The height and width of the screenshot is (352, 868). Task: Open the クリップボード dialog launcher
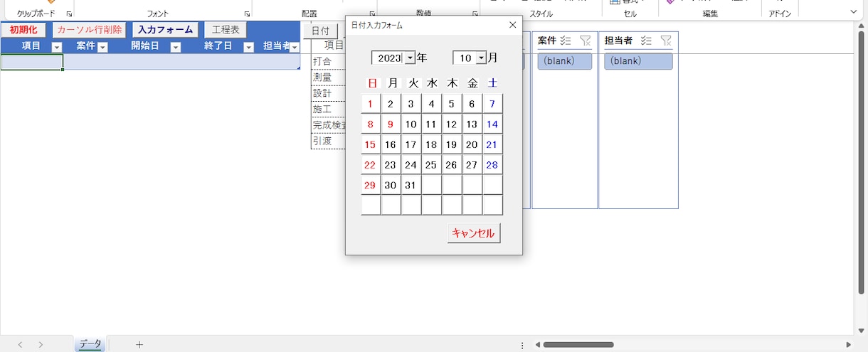point(69,14)
